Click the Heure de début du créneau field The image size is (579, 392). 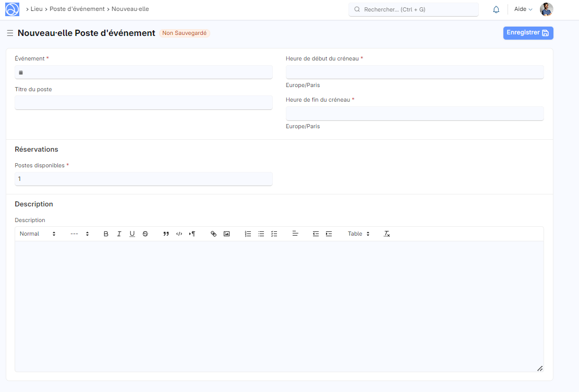point(415,72)
